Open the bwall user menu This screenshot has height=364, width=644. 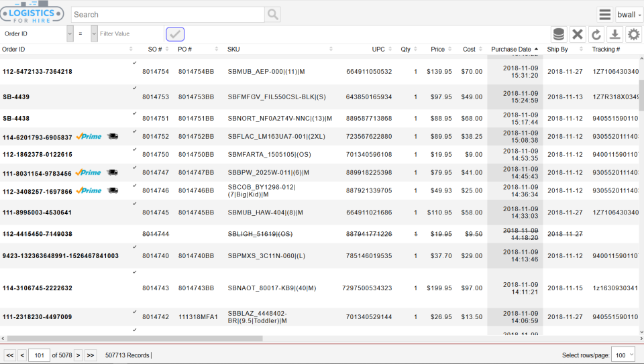pos(629,15)
